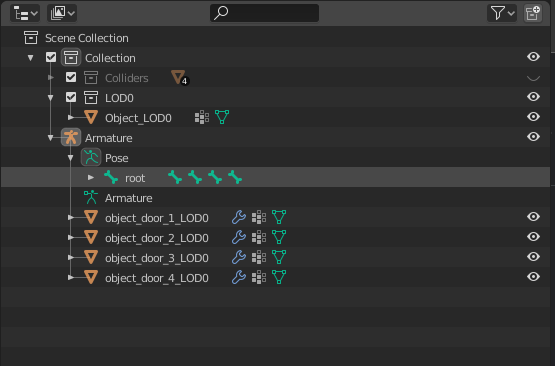
Task: Collapse the Pose tree item
Action: click(70, 158)
